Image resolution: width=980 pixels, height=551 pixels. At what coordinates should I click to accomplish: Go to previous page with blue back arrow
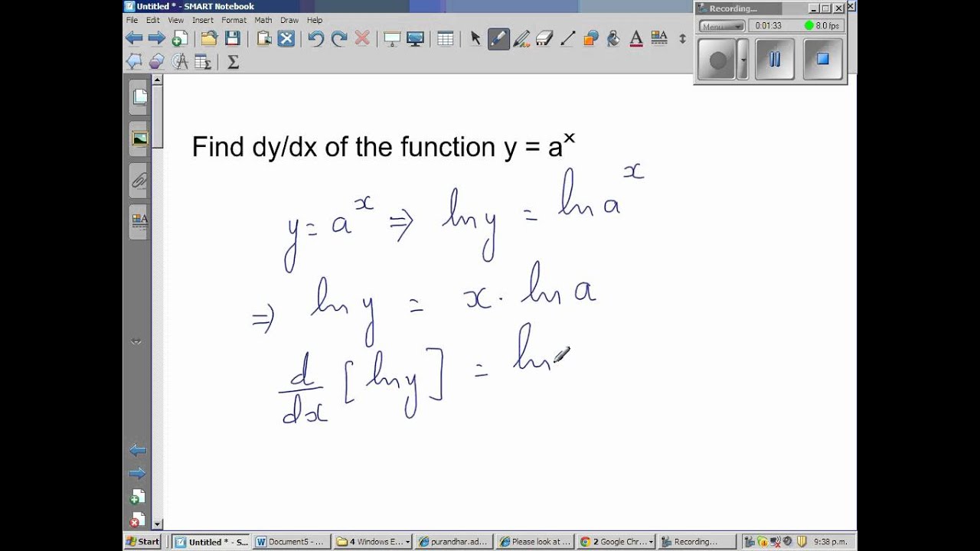pyautogui.click(x=134, y=38)
